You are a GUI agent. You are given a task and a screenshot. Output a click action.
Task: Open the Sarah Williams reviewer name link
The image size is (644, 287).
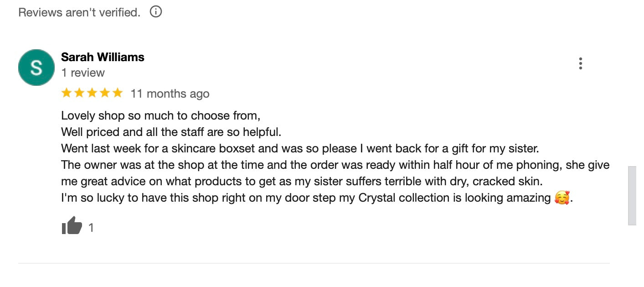(103, 57)
